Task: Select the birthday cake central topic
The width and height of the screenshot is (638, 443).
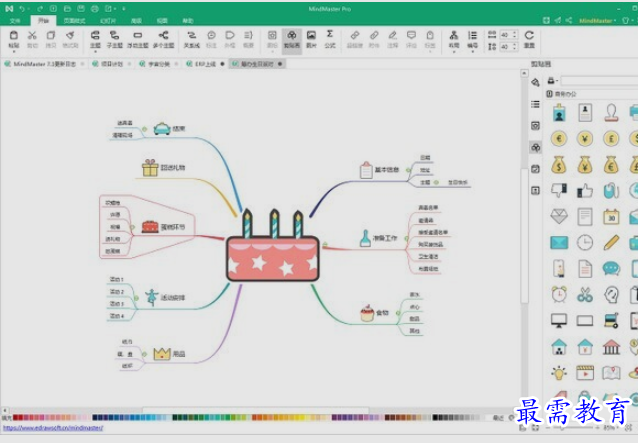Action: click(x=273, y=246)
